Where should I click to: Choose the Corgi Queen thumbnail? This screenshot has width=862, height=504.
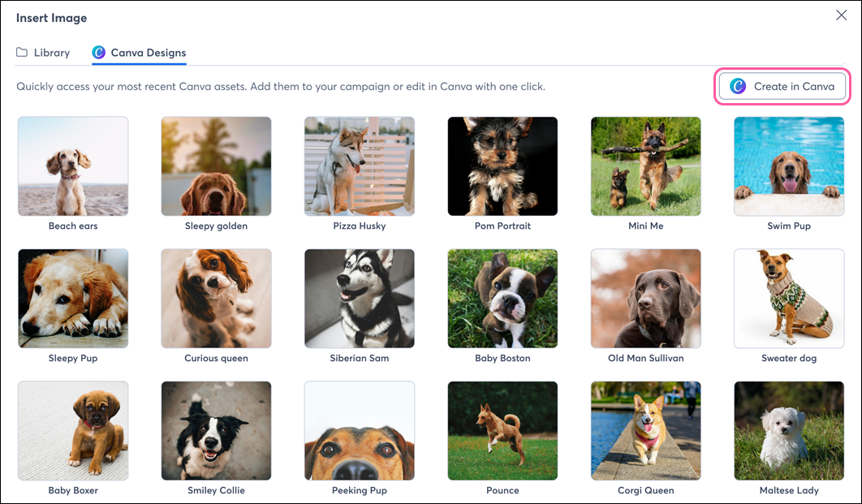pyautogui.click(x=645, y=430)
